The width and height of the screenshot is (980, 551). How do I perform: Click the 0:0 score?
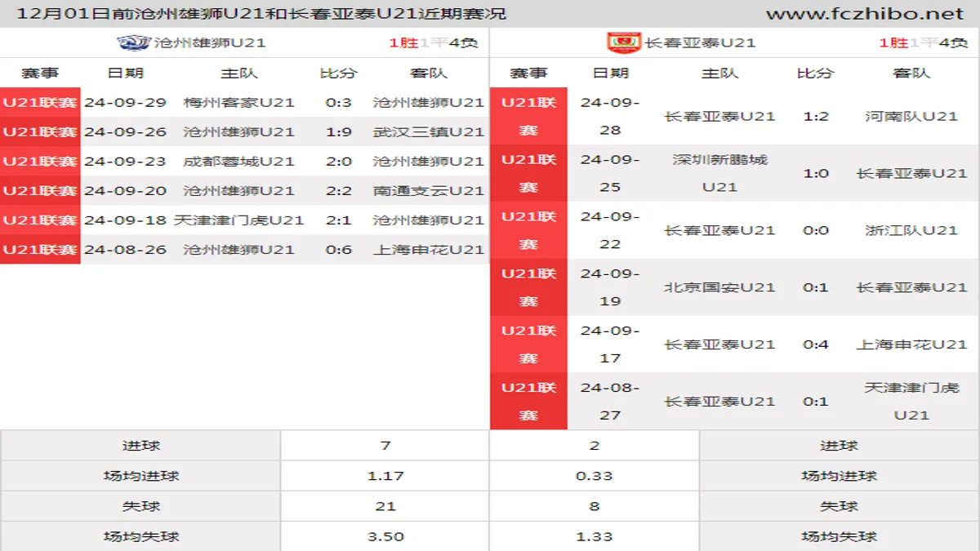point(816,230)
